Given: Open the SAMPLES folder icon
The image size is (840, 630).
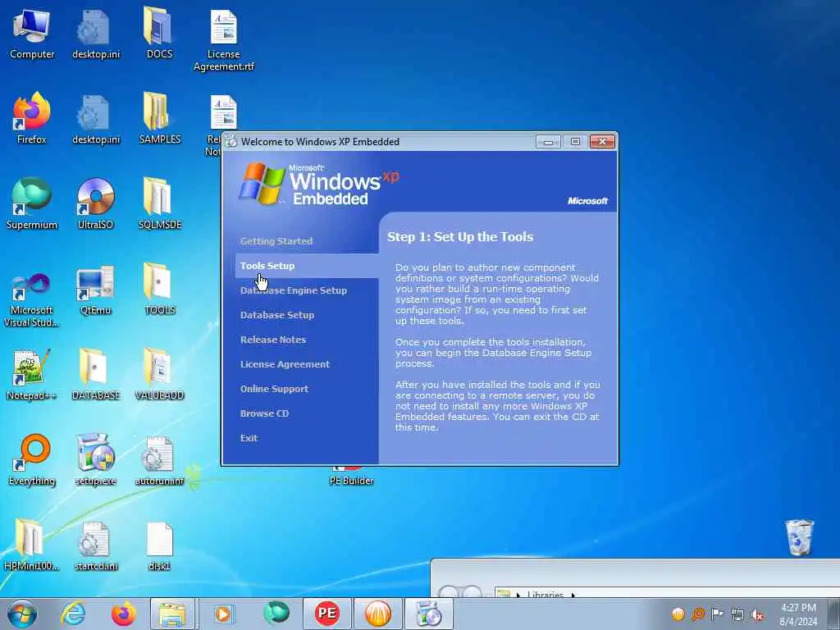Looking at the screenshot, I should click(160, 118).
